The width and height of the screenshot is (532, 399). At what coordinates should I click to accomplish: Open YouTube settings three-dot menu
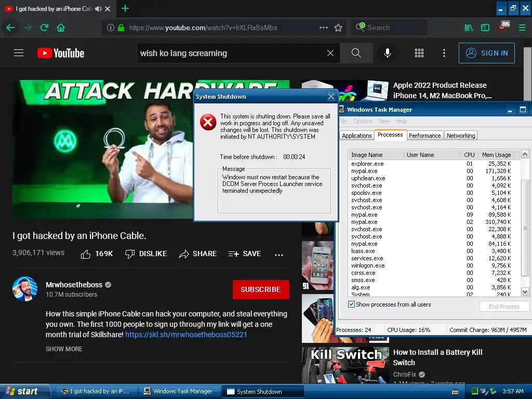444,53
